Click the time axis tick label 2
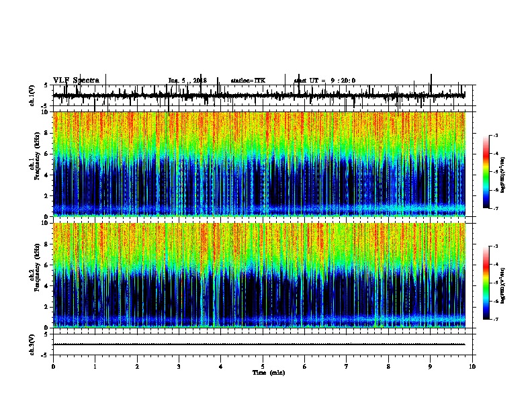The width and height of the screenshot is (532, 411). point(137,367)
